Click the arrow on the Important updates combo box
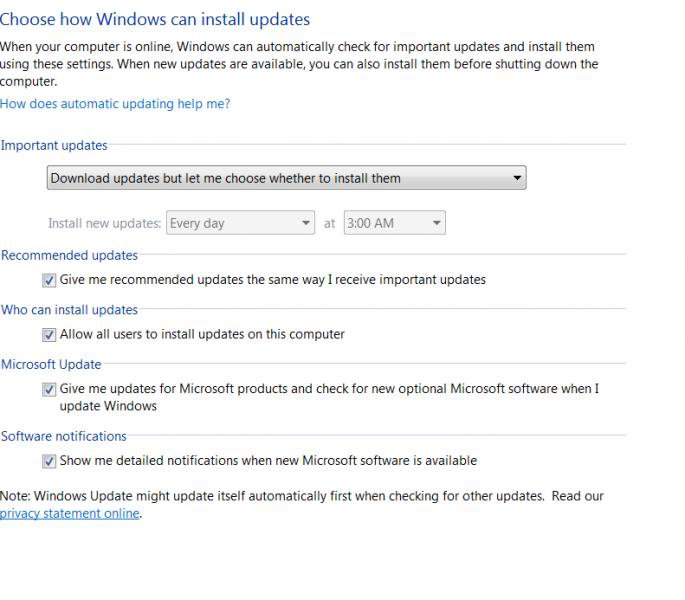This screenshot has width=685, height=600. pyautogui.click(x=517, y=178)
